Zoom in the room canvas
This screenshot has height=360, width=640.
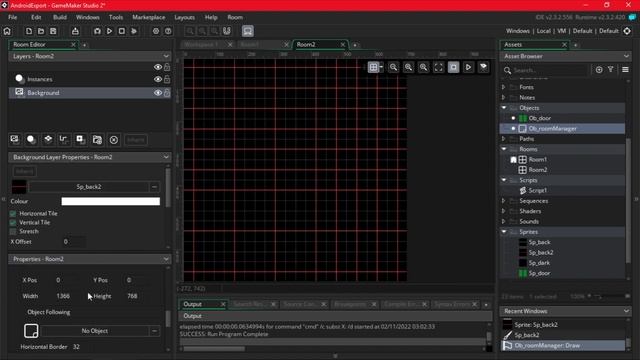tap(423, 67)
